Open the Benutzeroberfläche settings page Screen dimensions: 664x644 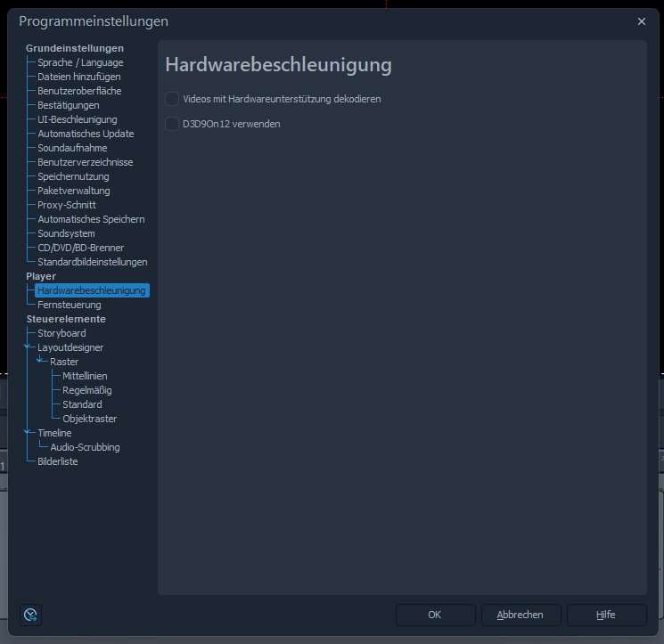pyautogui.click(x=79, y=91)
